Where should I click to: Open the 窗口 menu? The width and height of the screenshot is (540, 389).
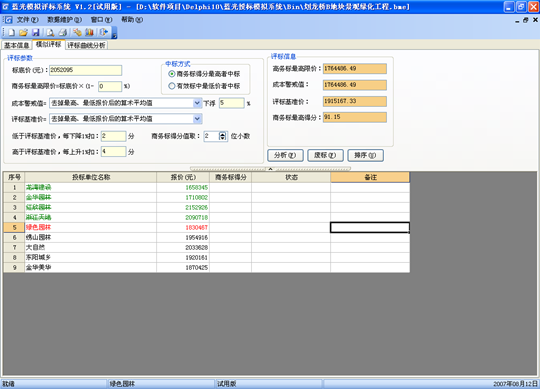pos(101,20)
